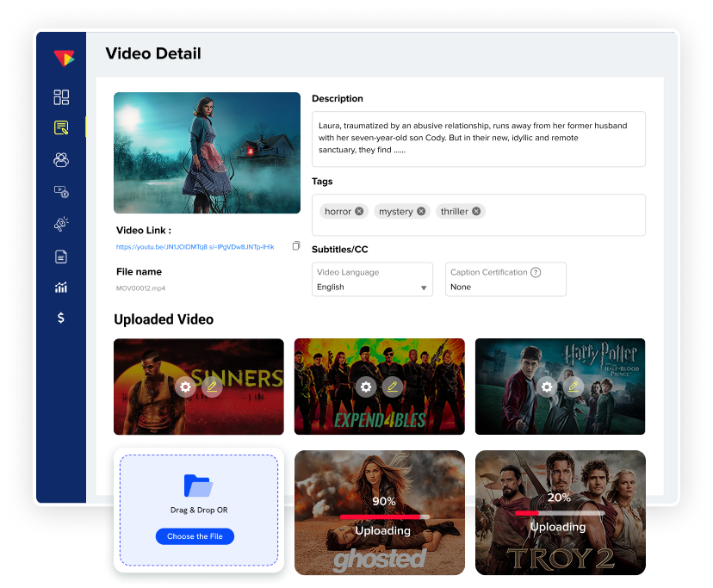Remove the mystery tag
The width and height of the screenshot is (713, 588).
[421, 211]
